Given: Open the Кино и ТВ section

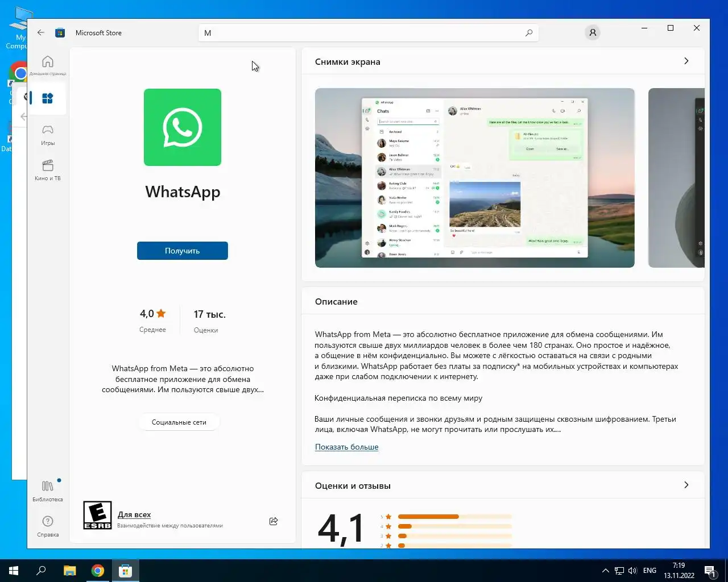Looking at the screenshot, I should pyautogui.click(x=48, y=170).
